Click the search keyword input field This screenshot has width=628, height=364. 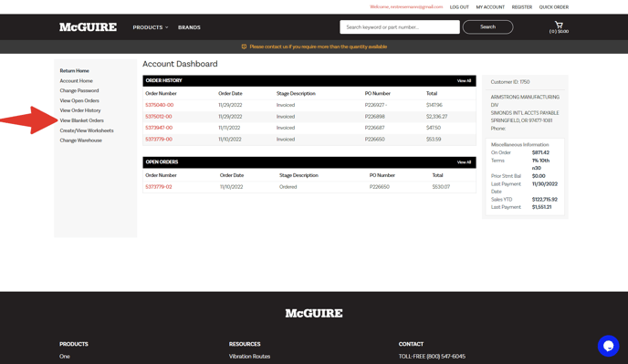coord(400,27)
